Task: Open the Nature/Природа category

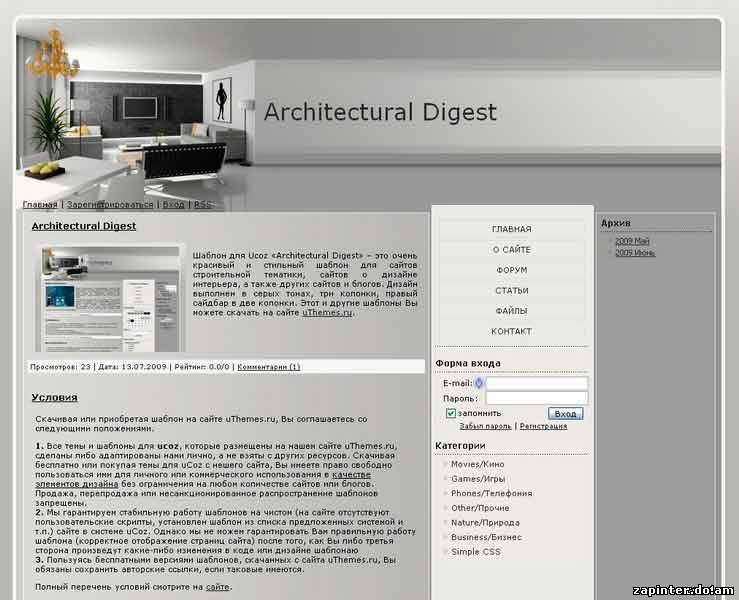Action: click(485, 523)
